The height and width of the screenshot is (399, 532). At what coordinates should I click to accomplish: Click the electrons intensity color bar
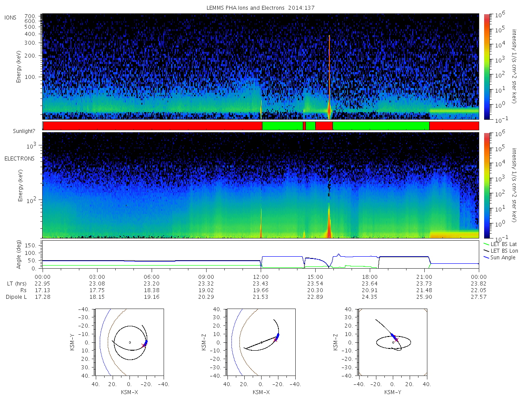click(x=486, y=185)
